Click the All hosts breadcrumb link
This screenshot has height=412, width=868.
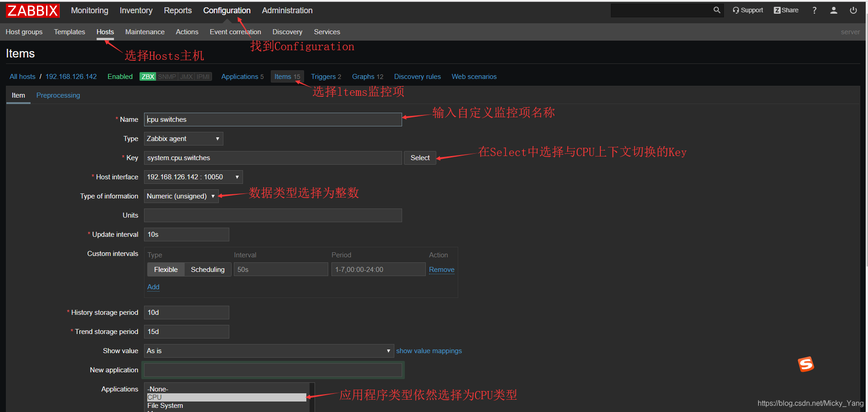[22, 77]
